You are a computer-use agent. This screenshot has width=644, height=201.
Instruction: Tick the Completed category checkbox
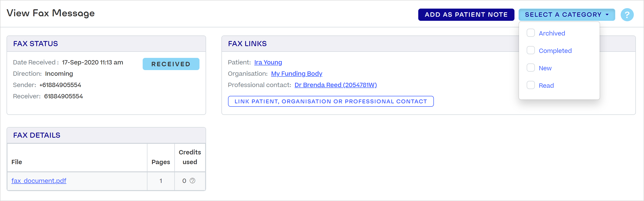click(531, 50)
